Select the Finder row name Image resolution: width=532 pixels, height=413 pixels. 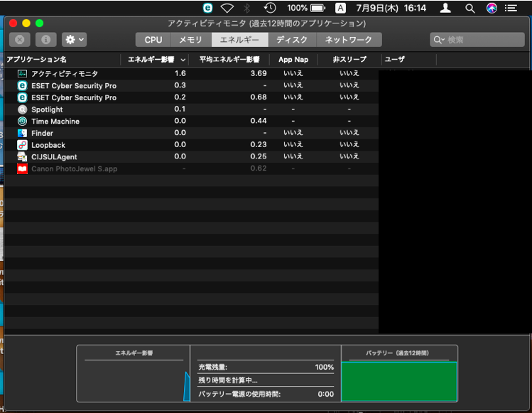(42, 133)
